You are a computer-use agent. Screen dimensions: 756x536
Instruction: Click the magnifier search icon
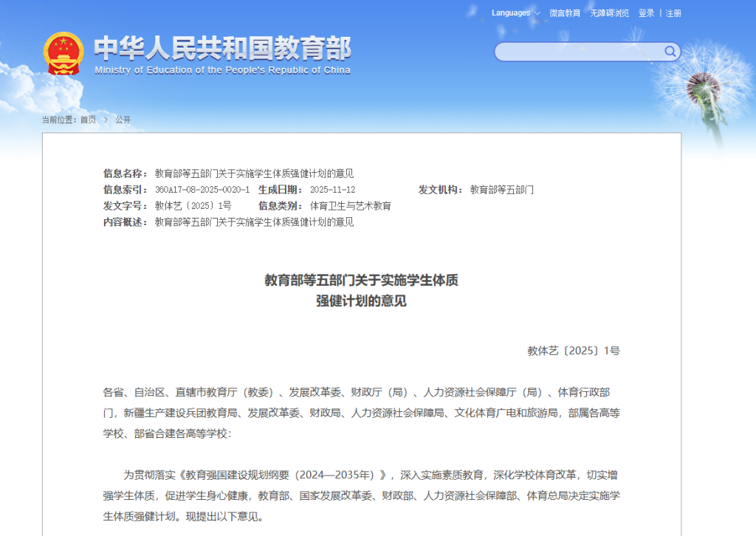[670, 51]
